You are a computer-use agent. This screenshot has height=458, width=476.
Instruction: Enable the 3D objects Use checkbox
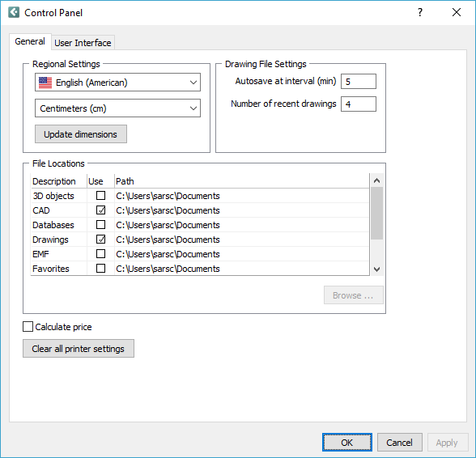coord(100,196)
